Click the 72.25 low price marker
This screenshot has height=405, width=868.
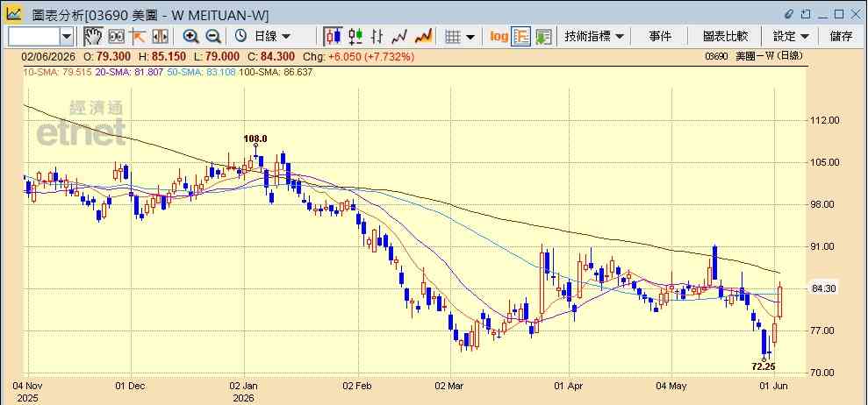[764, 366]
